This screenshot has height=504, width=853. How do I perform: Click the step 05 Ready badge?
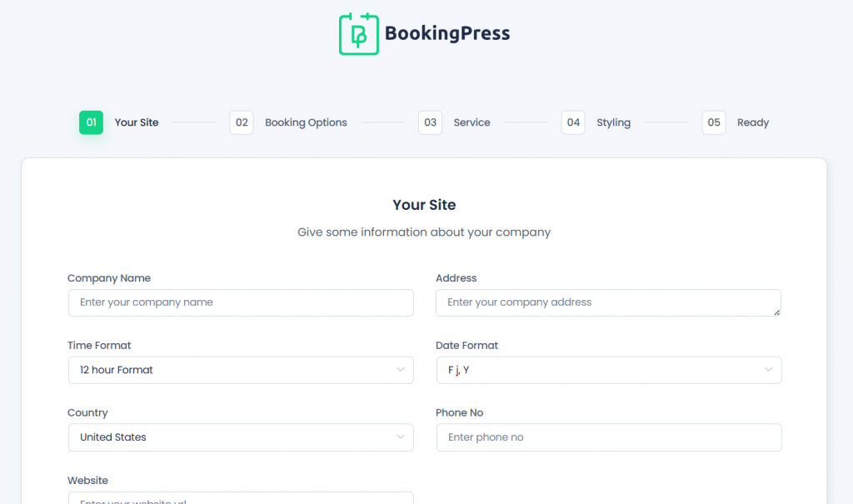point(714,122)
